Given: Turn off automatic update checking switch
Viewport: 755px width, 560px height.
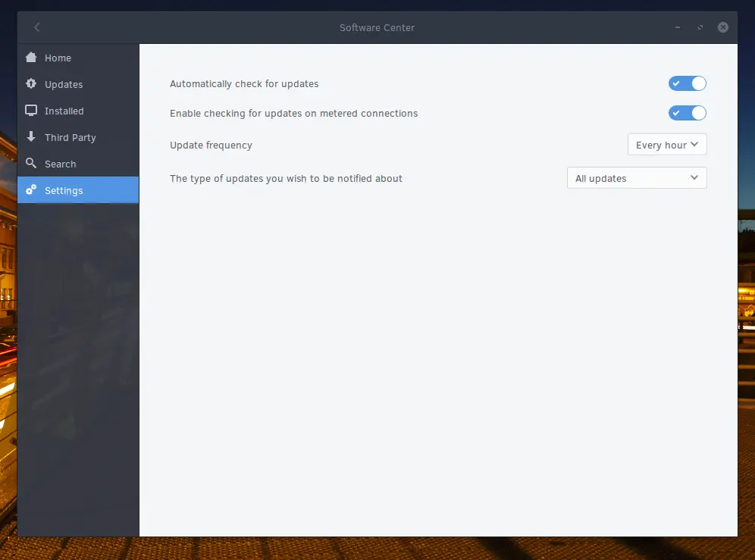Looking at the screenshot, I should (687, 83).
